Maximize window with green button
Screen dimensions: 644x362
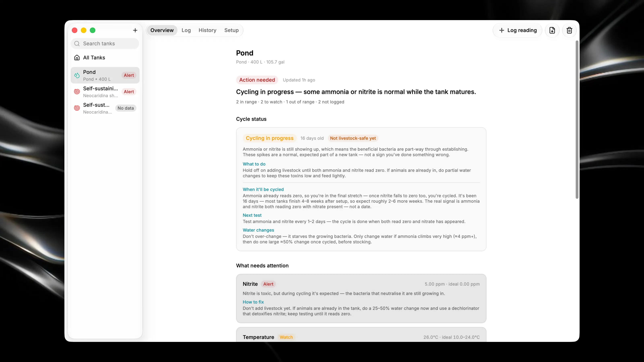tap(93, 30)
